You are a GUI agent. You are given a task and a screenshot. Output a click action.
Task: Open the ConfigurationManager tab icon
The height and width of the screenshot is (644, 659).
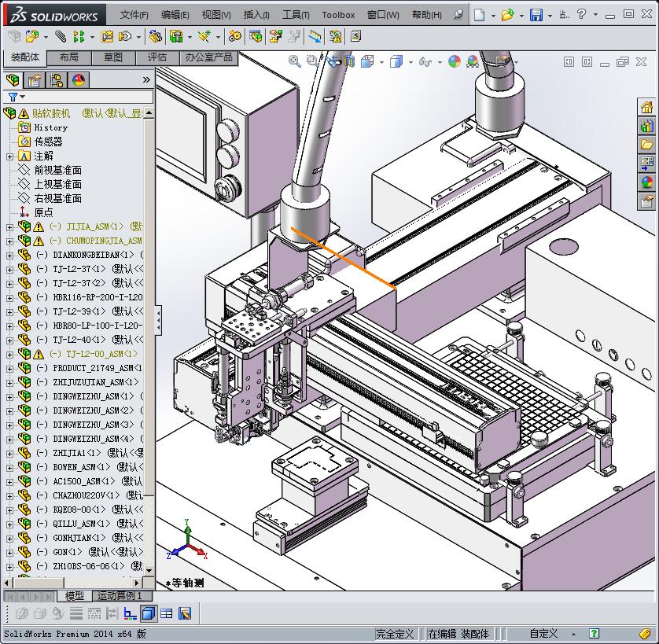(x=57, y=79)
